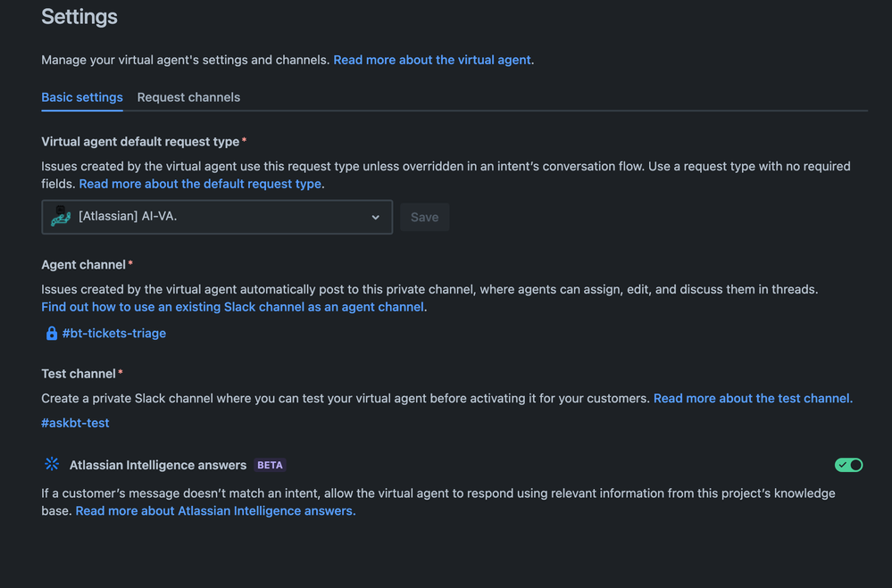The image size is (892, 588).
Task: Click the lock icon beside #bt-tickets-triage
Action: click(51, 333)
